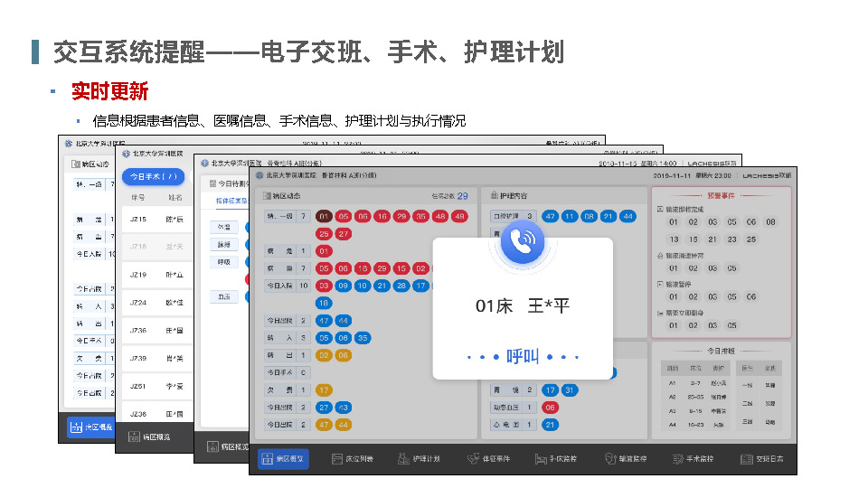Select patient row JZ15 in surgery list
This screenshot has height=488, width=868.
click(156, 219)
